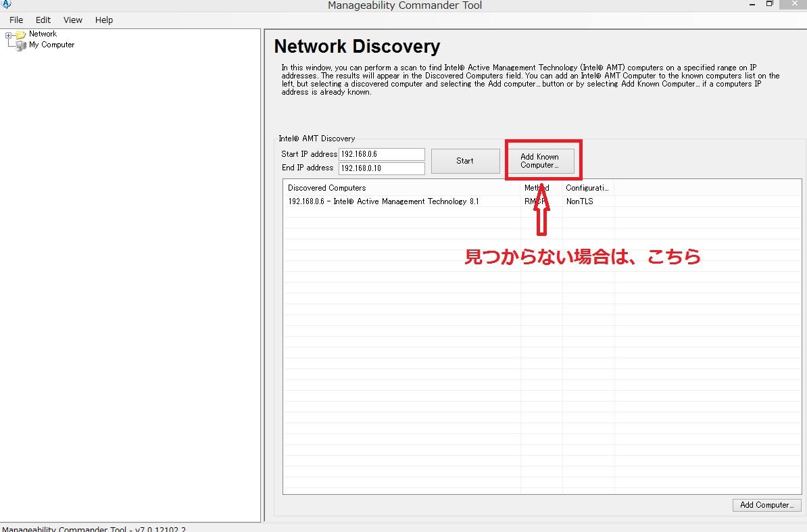Restore down the application window
Viewport: 807px width, 532px height.
click(769, 3)
